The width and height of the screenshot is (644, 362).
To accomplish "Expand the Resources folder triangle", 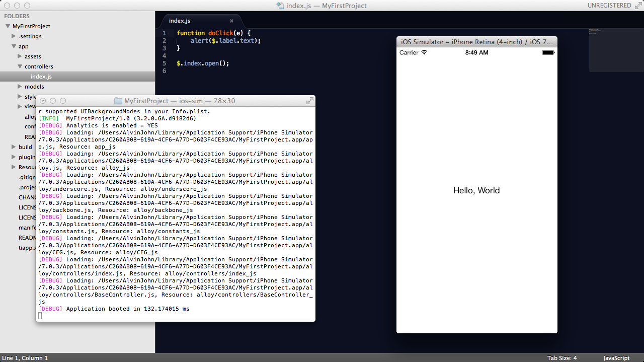I will (x=14, y=167).
